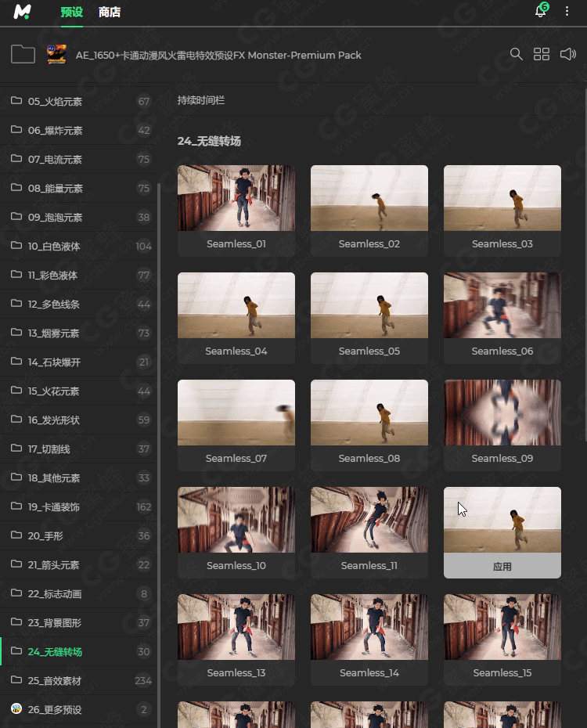Click the pack title AE_1650+ text
The width and height of the screenshot is (587, 728).
[218, 55]
